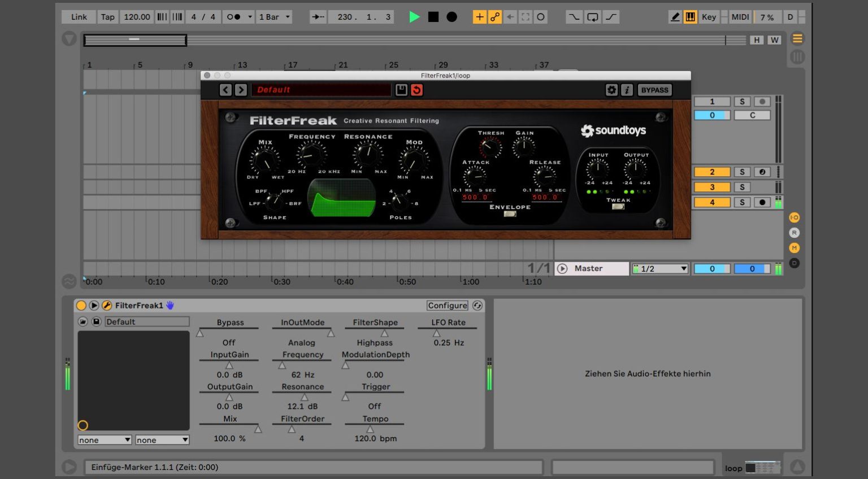Solo track 2 with S button
This screenshot has width=868, height=479.
[x=742, y=172]
